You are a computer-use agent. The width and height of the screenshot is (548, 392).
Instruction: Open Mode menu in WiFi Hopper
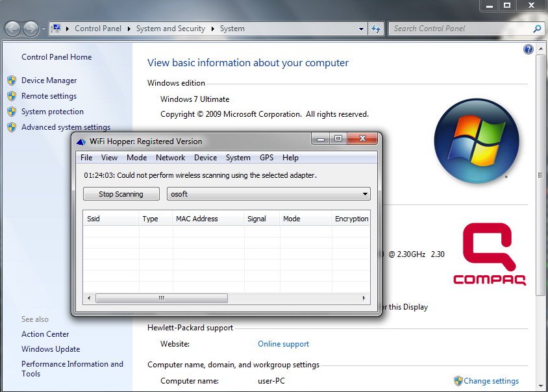136,158
